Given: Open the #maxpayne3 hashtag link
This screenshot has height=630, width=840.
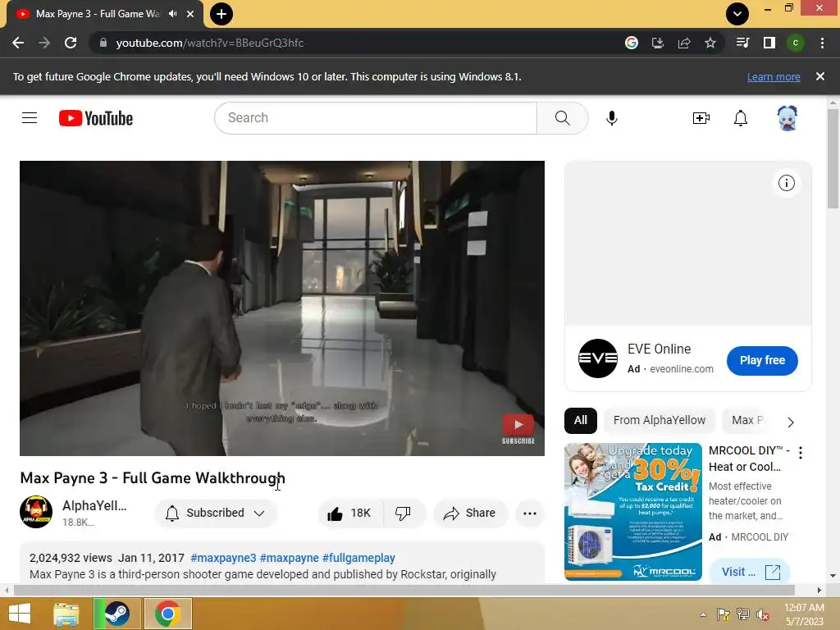Looking at the screenshot, I should click(x=223, y=558).
